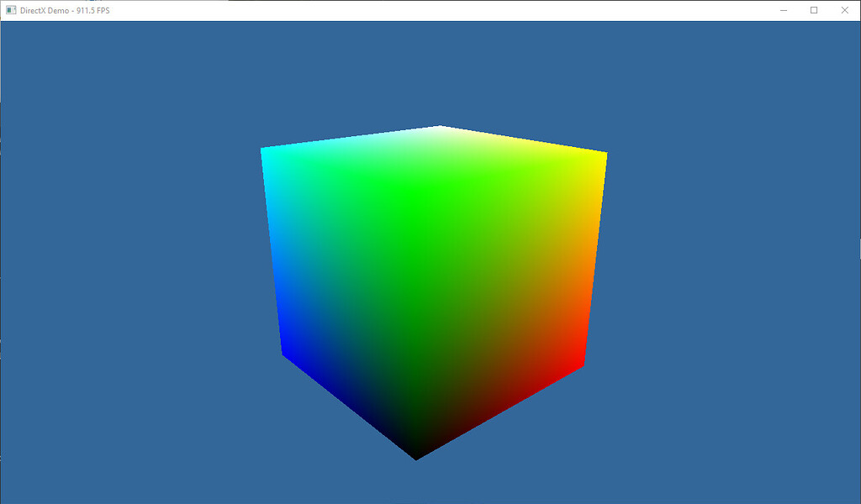Viewport: 861px width, 504px height.
Task: Click the DirectX Demo application icon
Action: pos(10,10)
